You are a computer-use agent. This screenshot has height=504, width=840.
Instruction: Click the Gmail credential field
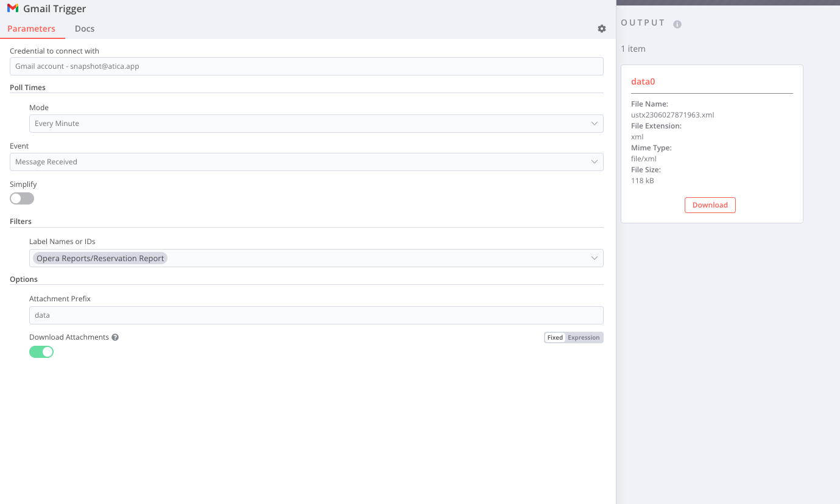click(306, 66)
